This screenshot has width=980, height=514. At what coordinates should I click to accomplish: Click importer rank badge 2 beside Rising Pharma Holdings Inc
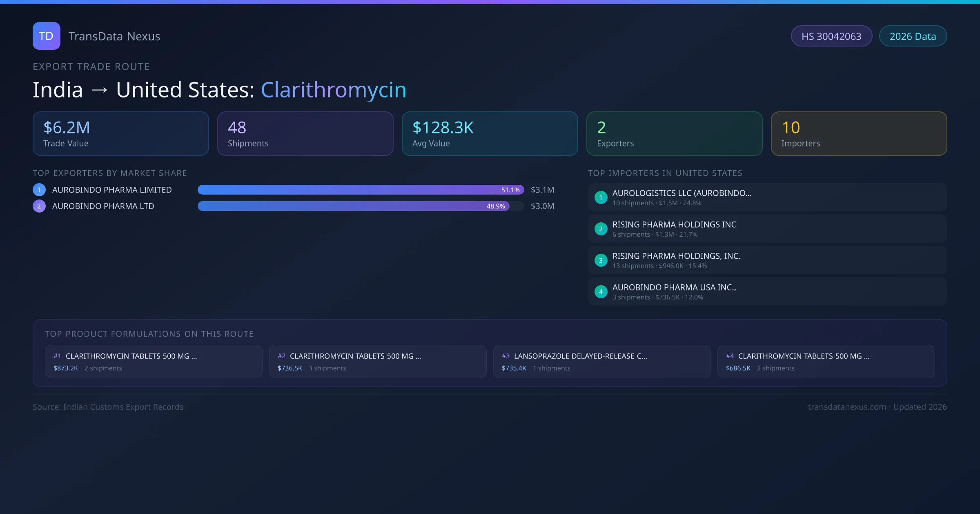601,229
